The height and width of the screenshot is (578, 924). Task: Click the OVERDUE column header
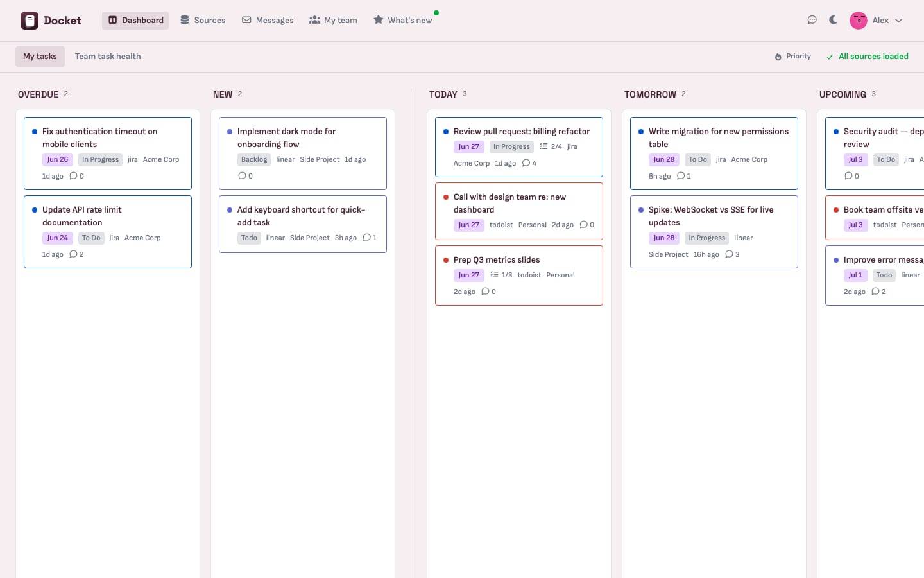click(38, 94)
